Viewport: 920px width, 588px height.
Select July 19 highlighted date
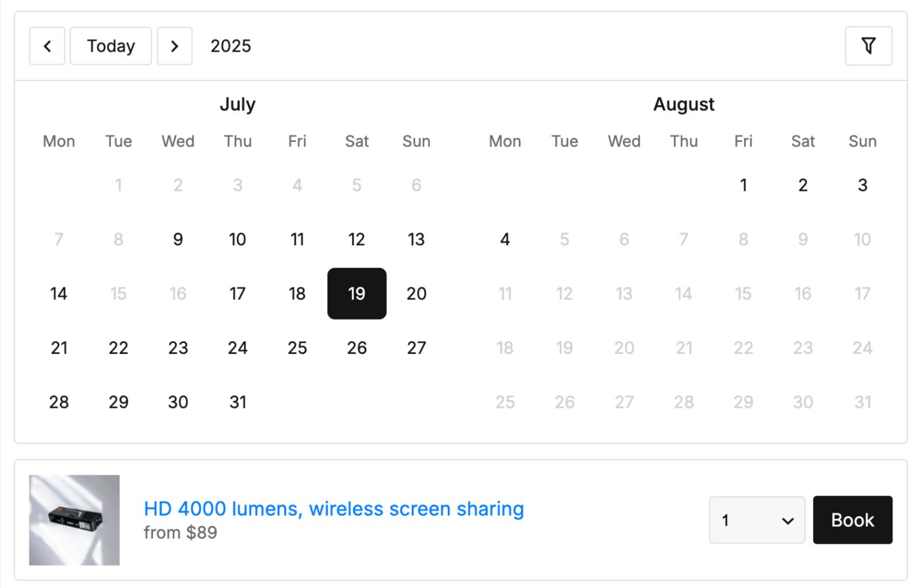pos(356,294)
